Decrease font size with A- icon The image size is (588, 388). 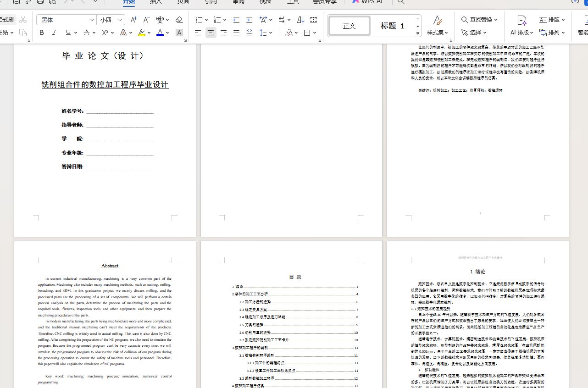146,20
